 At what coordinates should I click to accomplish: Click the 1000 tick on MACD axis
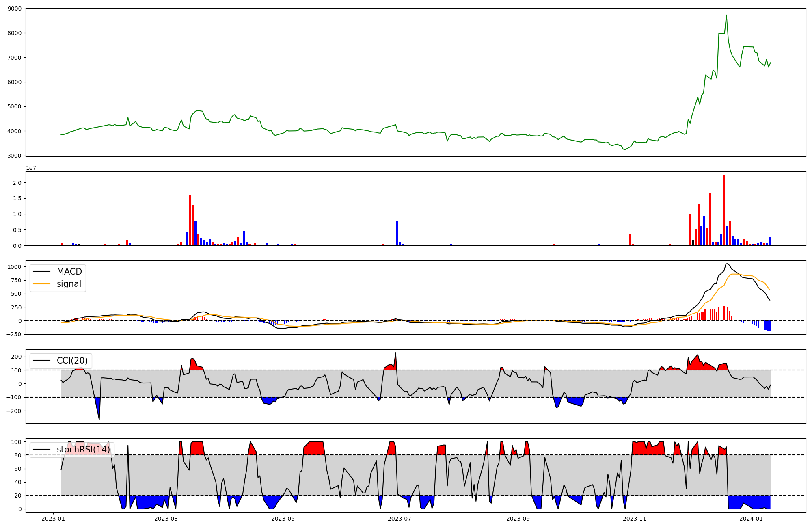pos(14,267)
